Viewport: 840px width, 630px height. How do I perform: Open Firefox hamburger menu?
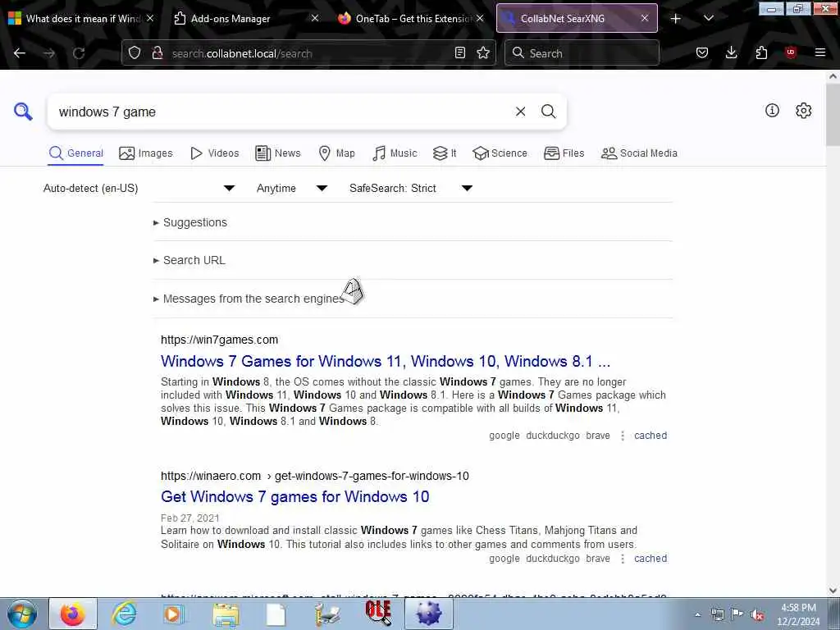820,52
